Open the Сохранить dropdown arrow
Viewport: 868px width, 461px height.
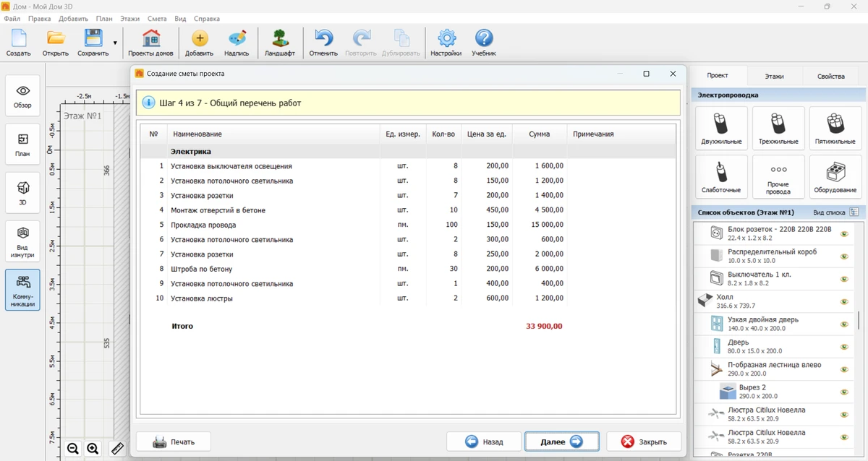tap(115, 43)
